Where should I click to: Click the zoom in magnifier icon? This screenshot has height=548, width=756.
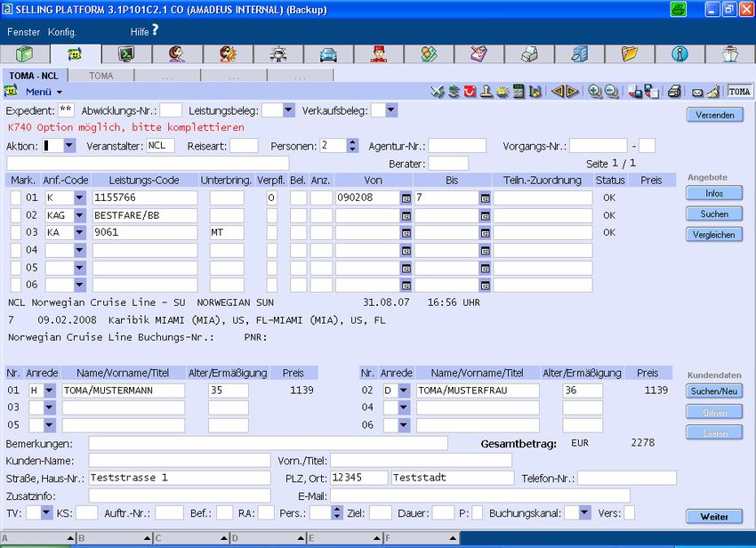click(595, 92)
